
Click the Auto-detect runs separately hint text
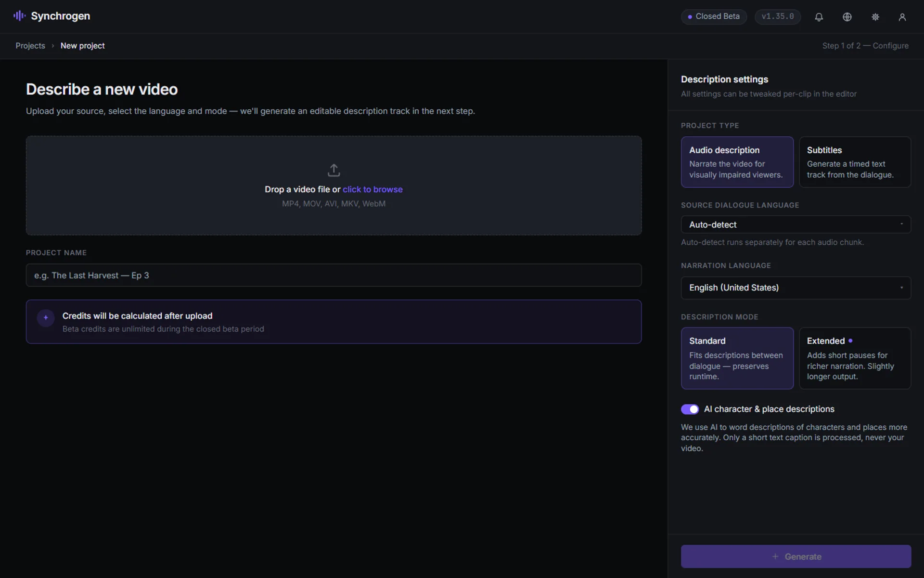(x=772, y=242)
